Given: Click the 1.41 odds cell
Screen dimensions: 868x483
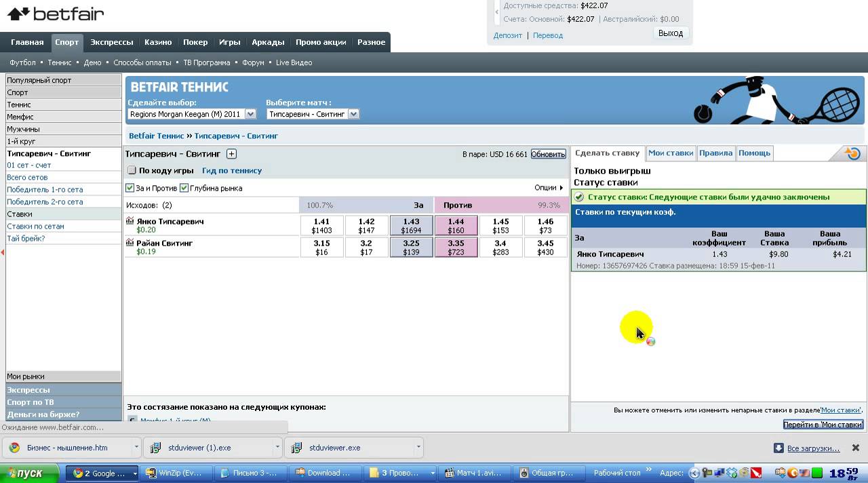Looking at the screenshot, I should [321, 226].
